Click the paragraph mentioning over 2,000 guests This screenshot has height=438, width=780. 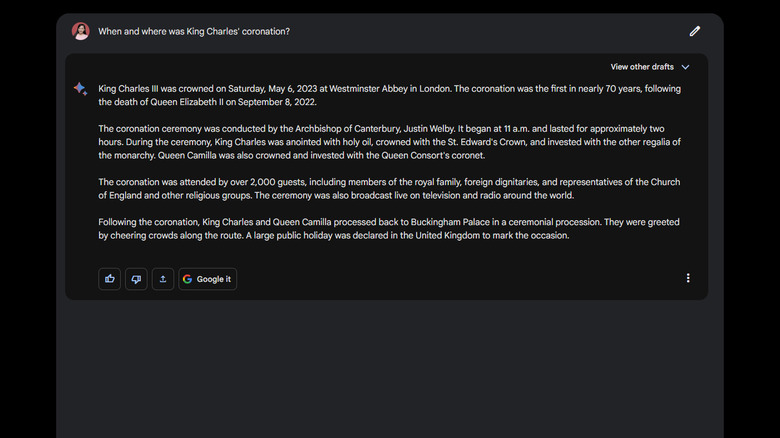tap(389, 188)
